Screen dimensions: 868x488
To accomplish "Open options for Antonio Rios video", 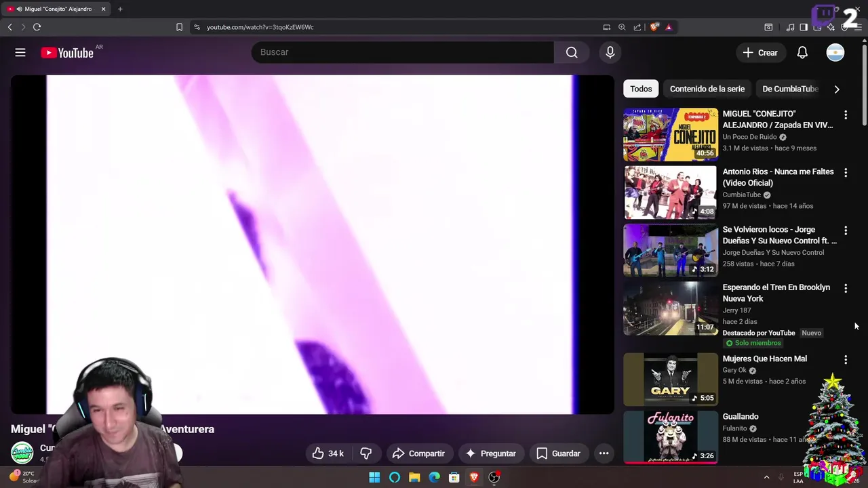I will [846, 173].
